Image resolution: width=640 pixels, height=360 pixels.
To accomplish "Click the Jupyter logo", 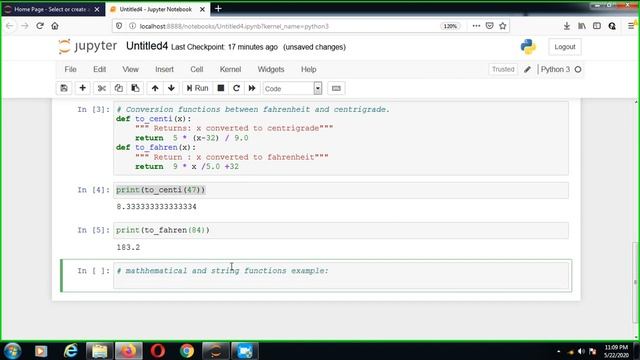I will 87,47.
